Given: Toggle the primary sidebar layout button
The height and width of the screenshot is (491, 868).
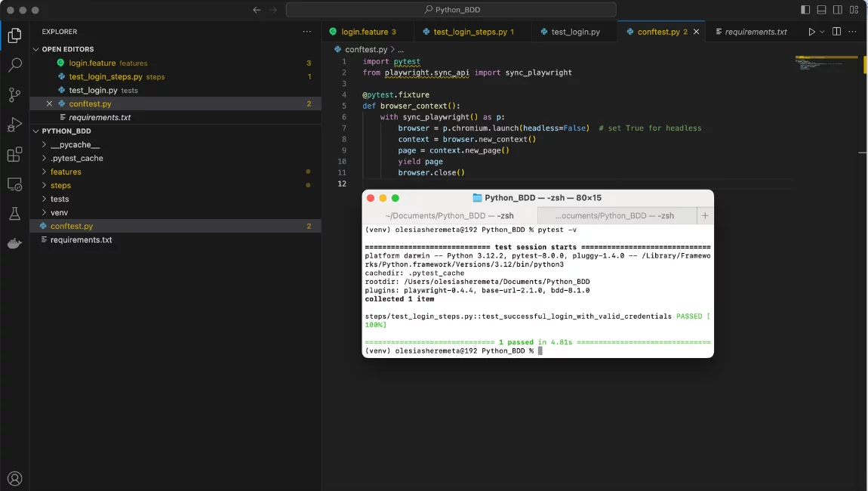Looking at the screenshot, I should click(x=805, y=10).
